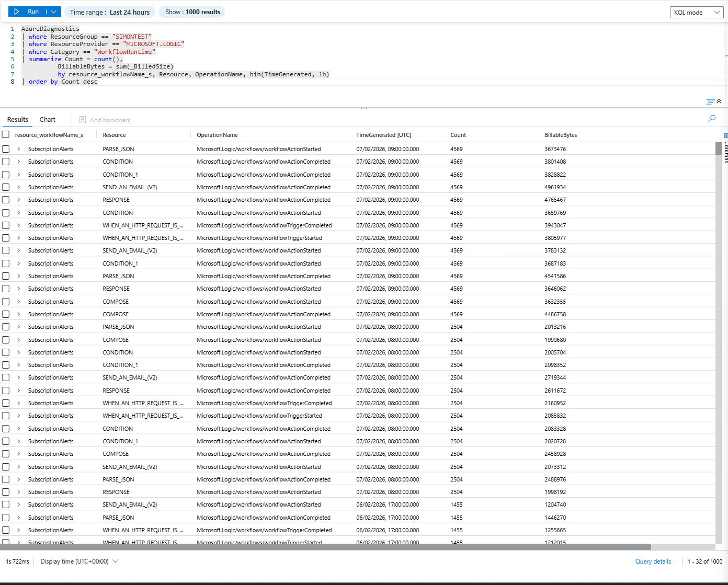Collapse the query editor with double chevron
Image resolution: width=728 pixels, height=585 pixels.
click(x=719, y=101)
